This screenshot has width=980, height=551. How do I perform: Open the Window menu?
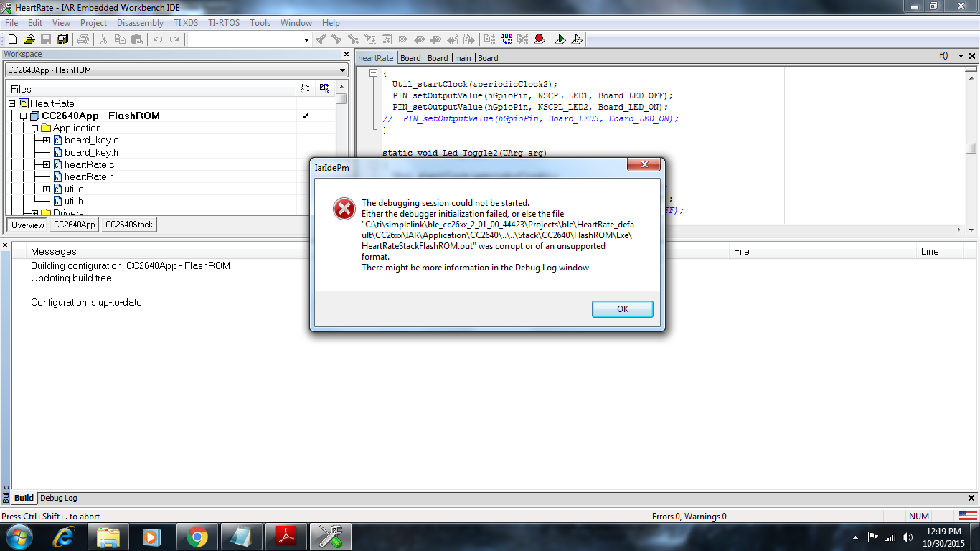pyautogui.click(x=296, y=23)
